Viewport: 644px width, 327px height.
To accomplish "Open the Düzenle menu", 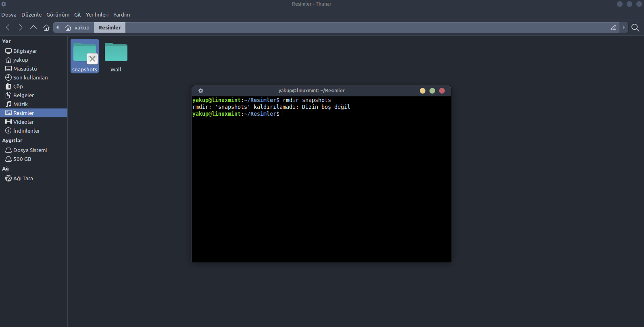I will [x=31, y=15].
